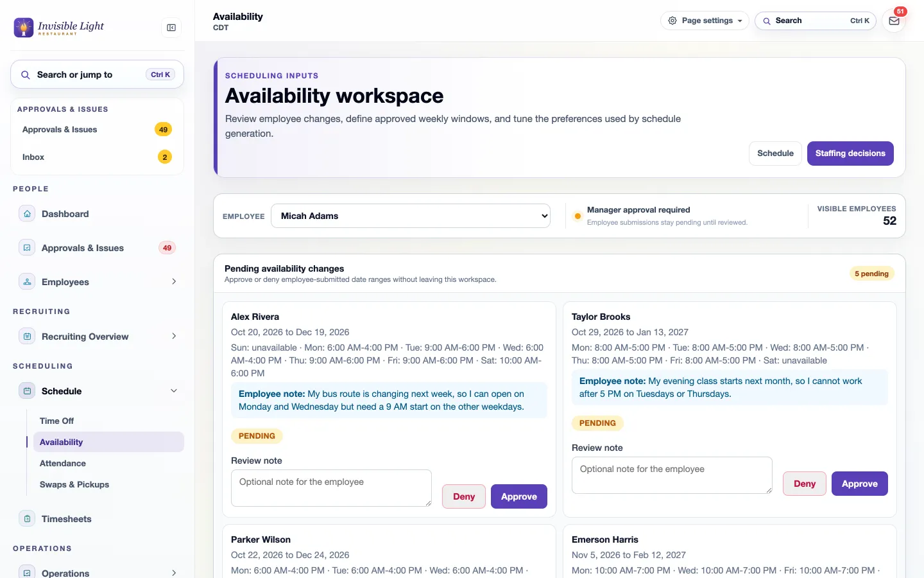
Task: Open Staffing decisions
Action: coord(850,153)
